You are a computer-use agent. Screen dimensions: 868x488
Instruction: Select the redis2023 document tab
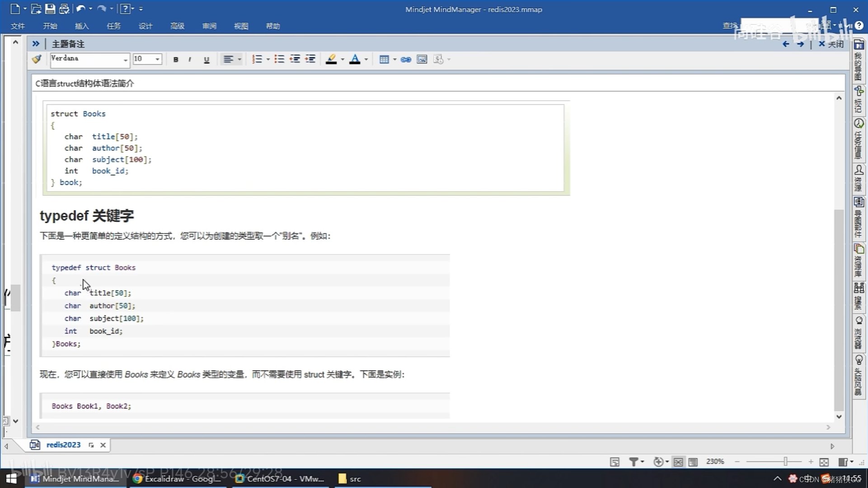[63, 445]
